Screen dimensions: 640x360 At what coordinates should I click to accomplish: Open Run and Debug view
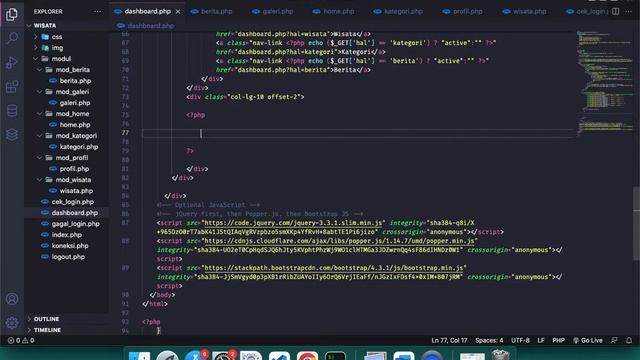pyautogui.click(x=12, y=62)
